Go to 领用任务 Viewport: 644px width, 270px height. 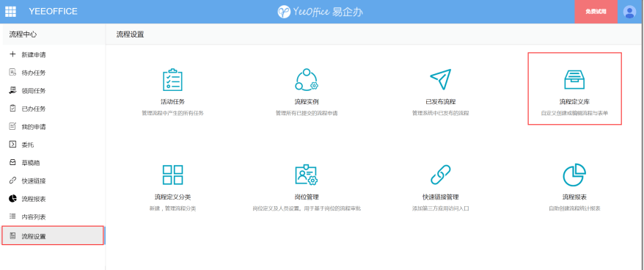34,91
